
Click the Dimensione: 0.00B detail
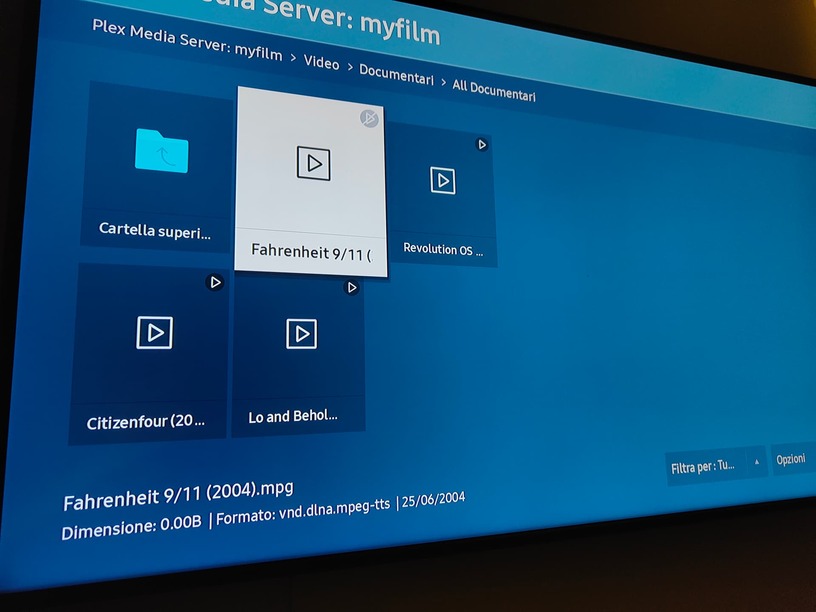(131, 528)
